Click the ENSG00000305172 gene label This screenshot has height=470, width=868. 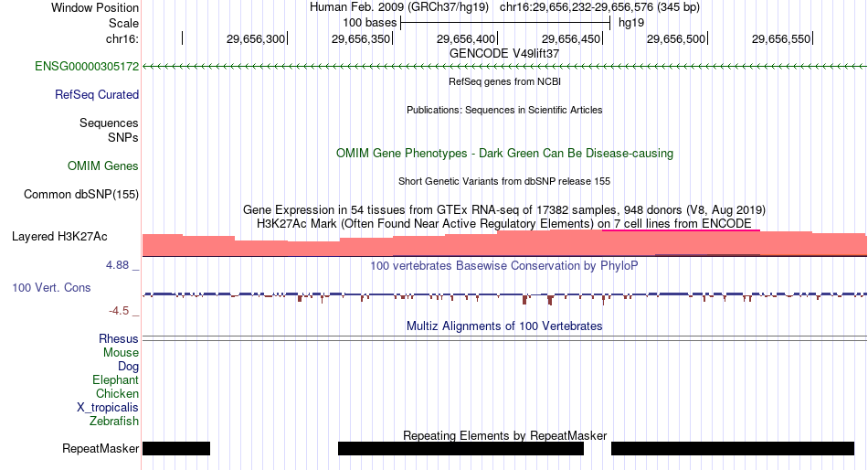pos(87,67)
